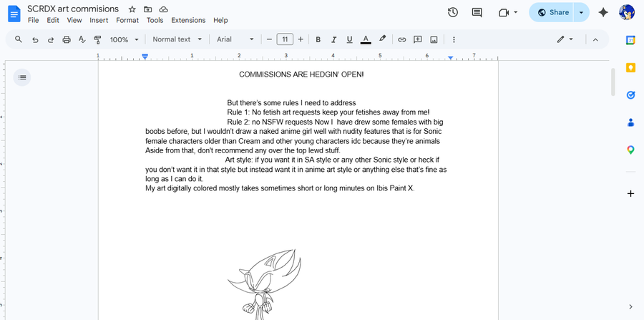Click the font size 11 field
Screen dimensions: 644x320
[x=285, y=39]
